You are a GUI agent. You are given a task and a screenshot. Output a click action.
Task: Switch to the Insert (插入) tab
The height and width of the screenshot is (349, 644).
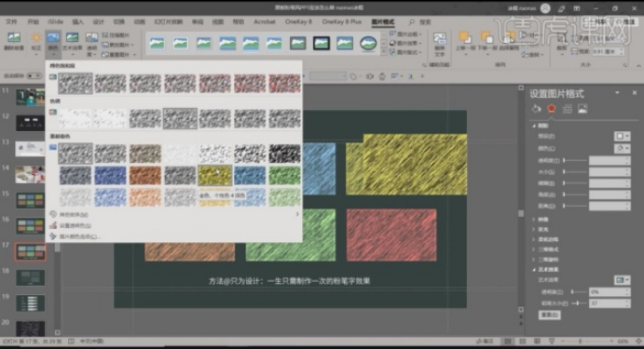tap(77, 21)
